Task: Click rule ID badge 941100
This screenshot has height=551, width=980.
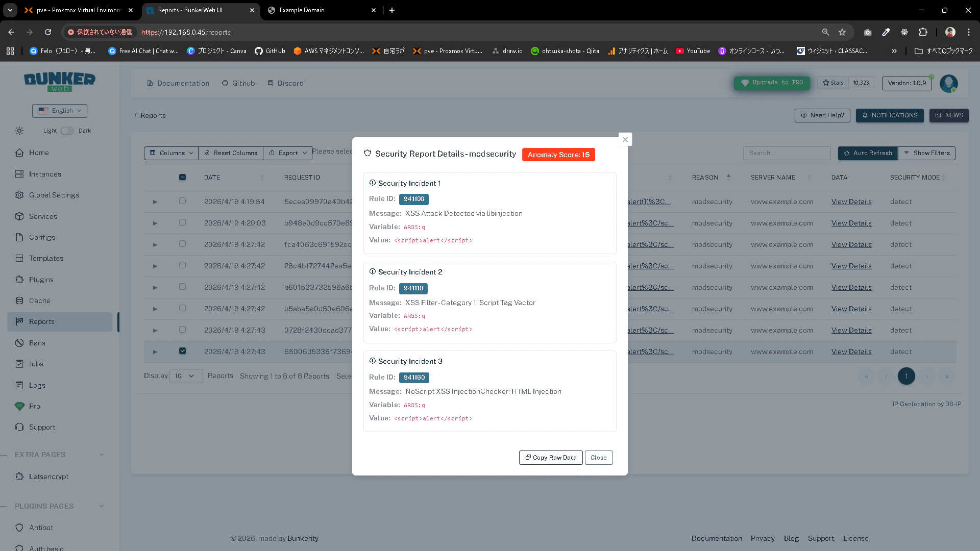Action: point(414,199)
